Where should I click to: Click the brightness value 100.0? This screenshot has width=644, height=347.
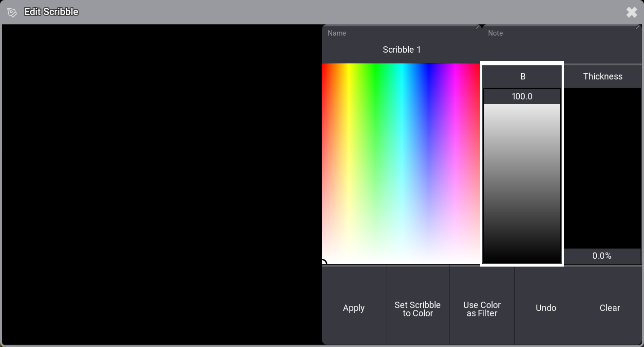[x=522, y=96]
